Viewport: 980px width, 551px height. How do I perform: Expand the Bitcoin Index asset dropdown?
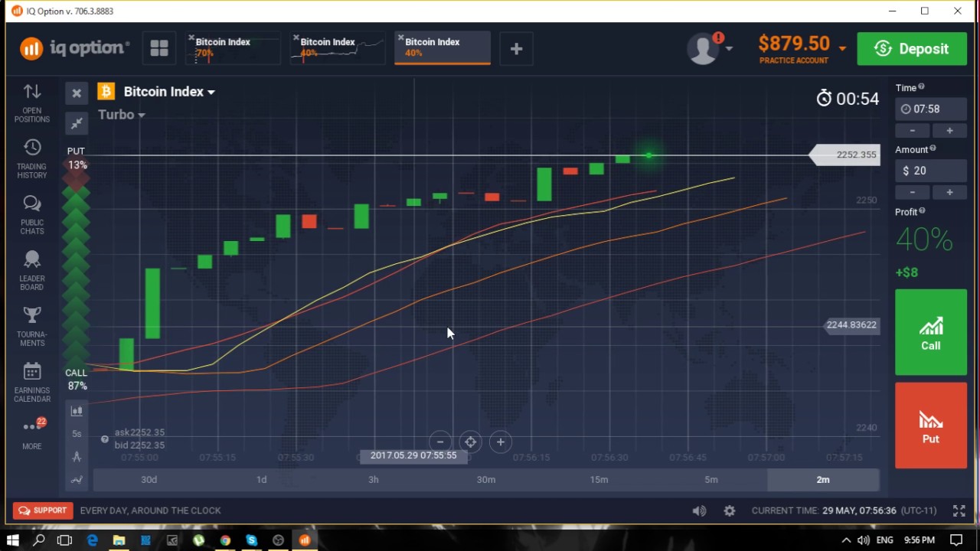169,92
